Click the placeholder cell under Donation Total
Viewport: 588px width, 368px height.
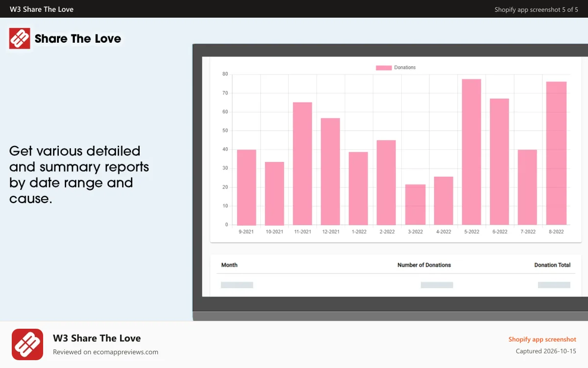[x=554, y=285]
